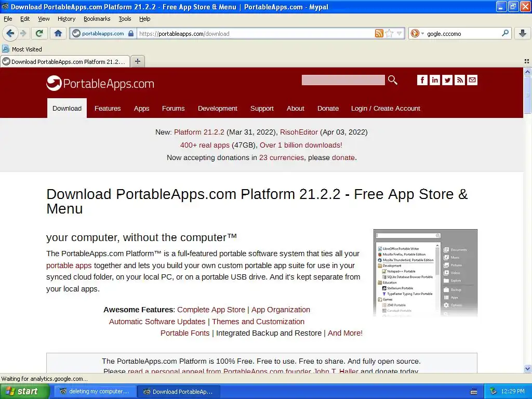
Task: Click the And More! link
Action: 345,333
